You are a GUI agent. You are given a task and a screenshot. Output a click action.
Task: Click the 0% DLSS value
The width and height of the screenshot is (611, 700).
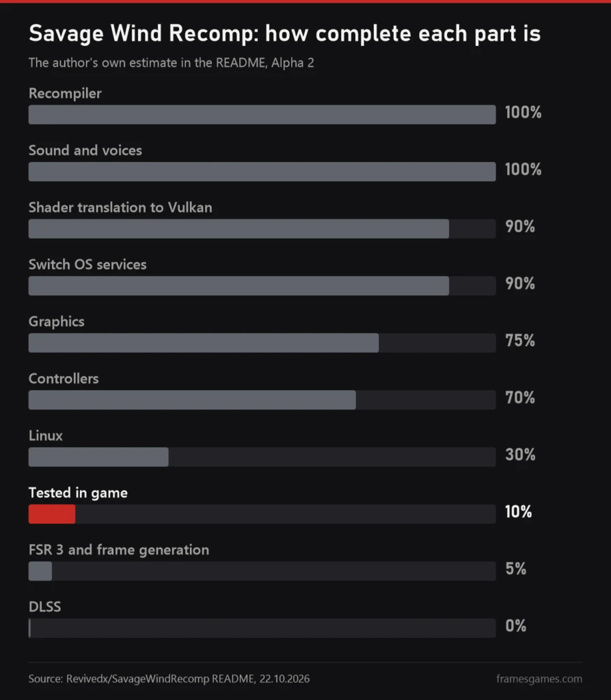click(515, 626)
